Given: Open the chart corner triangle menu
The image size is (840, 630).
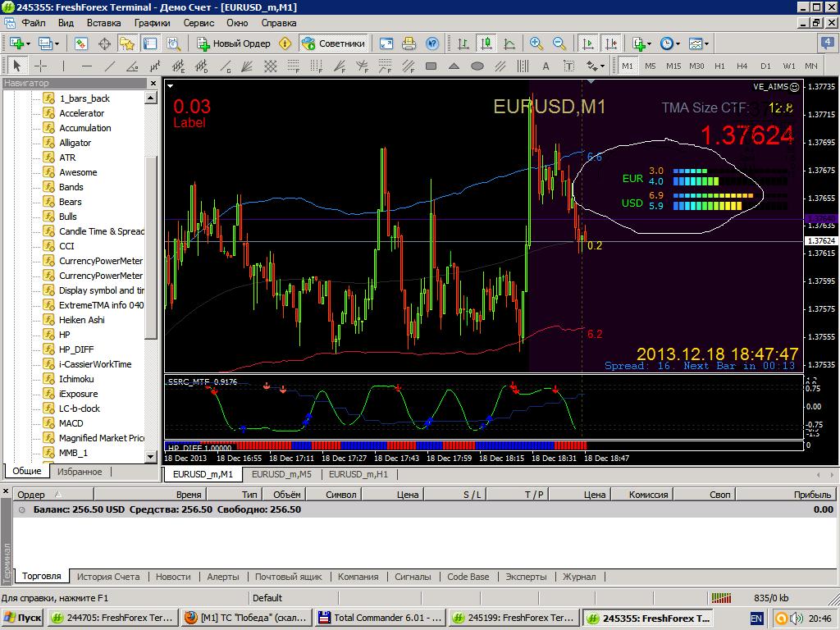Looking at the screenshot, I should point(170,85).
